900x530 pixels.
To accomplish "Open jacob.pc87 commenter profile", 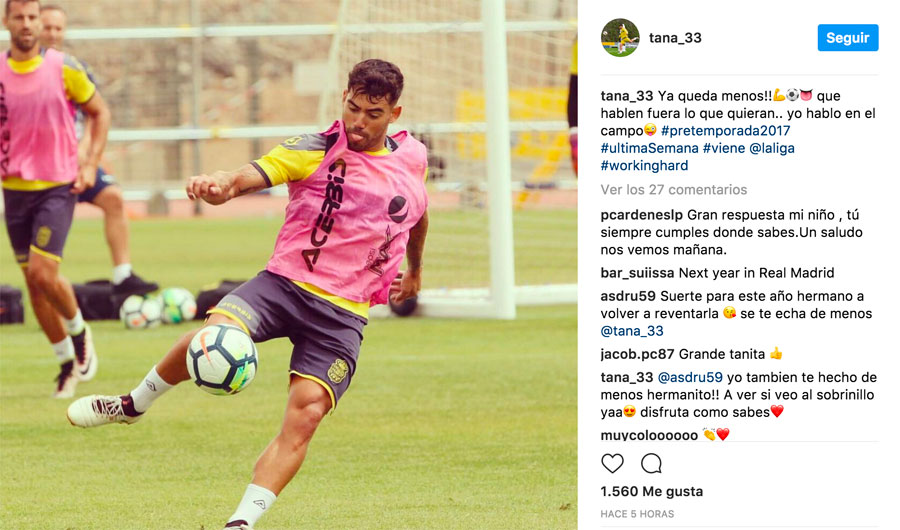I will point(637,354).
